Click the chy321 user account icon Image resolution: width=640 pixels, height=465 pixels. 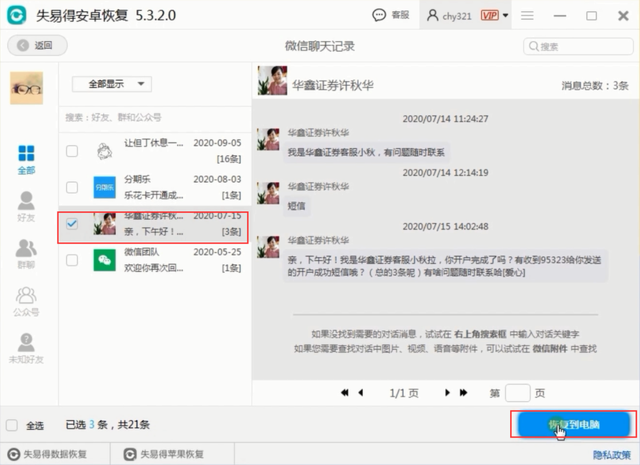(432, 16)
